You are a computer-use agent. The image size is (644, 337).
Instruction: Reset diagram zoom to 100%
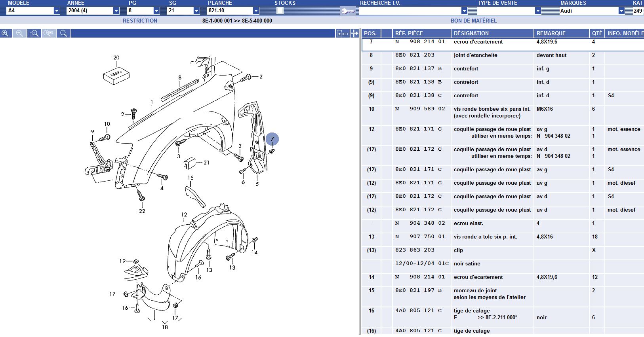49,34
